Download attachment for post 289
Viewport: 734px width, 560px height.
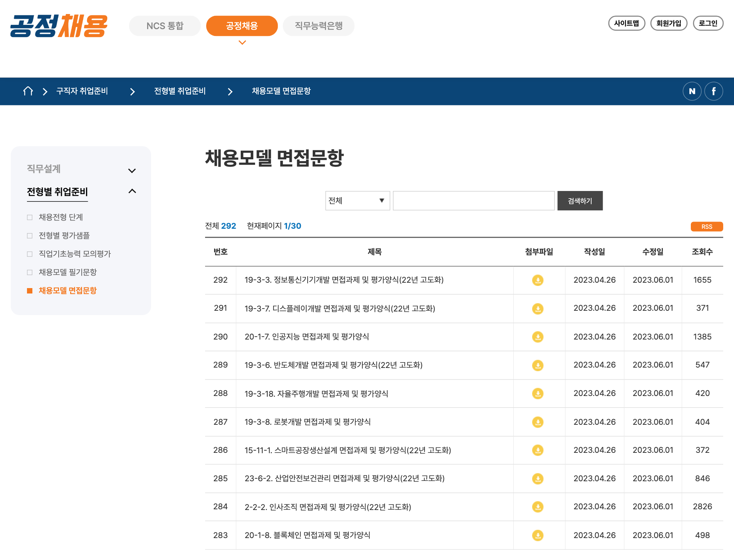pos(538,365)
